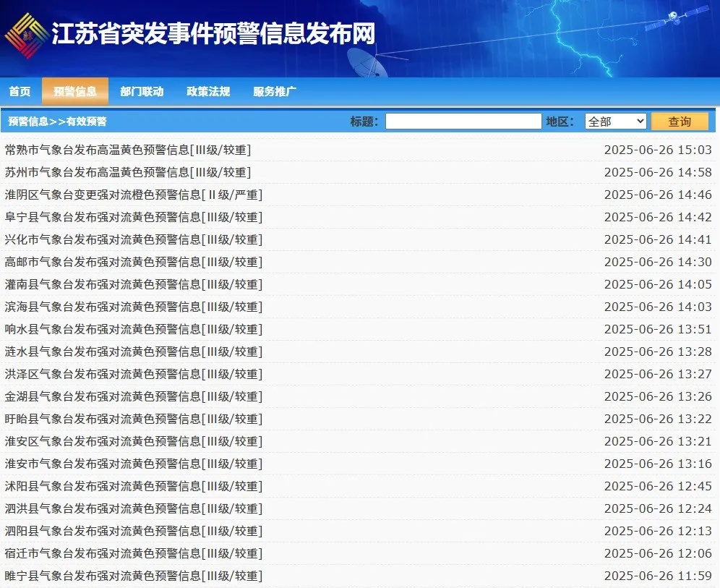Viewport: 720px width, 588px height.
Task: Open 高邮市强对流黄色预警信息 entry
Action: coord(131,262)
